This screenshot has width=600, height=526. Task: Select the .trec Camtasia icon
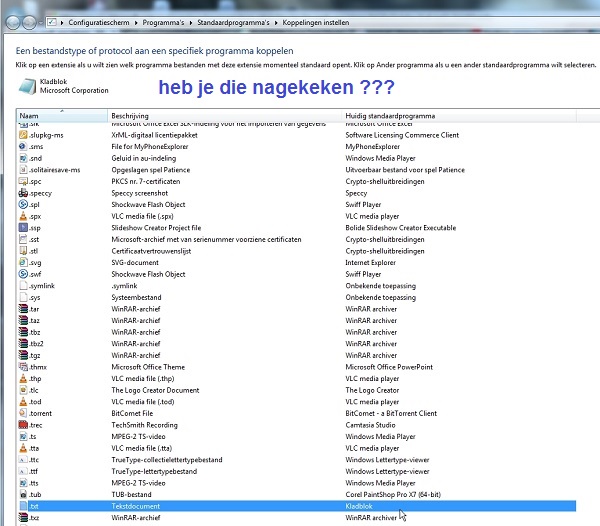pyautogui.click(x=23, y=425)
